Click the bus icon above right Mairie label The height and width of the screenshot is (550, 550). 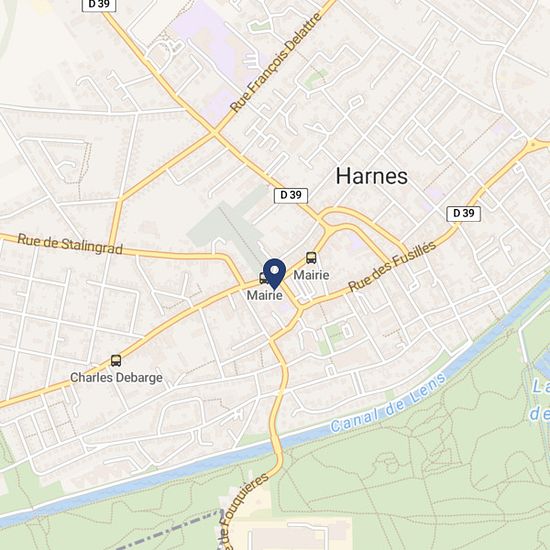point(311,258)
